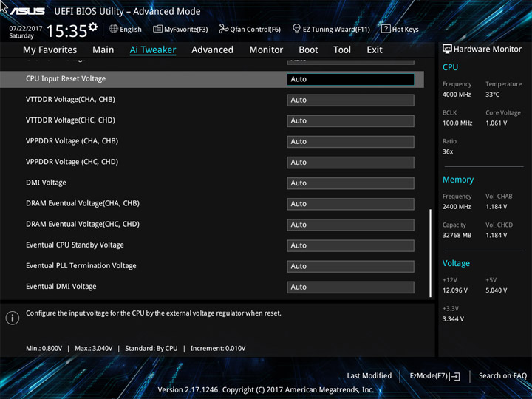The image size is (532, 399).
Task: Open Search on FAQ link
Action: click(x=502, y=375)
